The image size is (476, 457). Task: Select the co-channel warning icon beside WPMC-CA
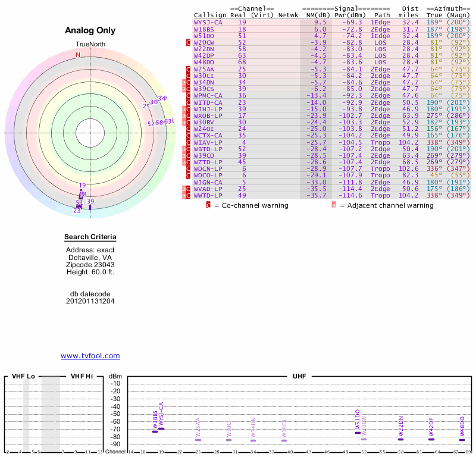point(188,95)
